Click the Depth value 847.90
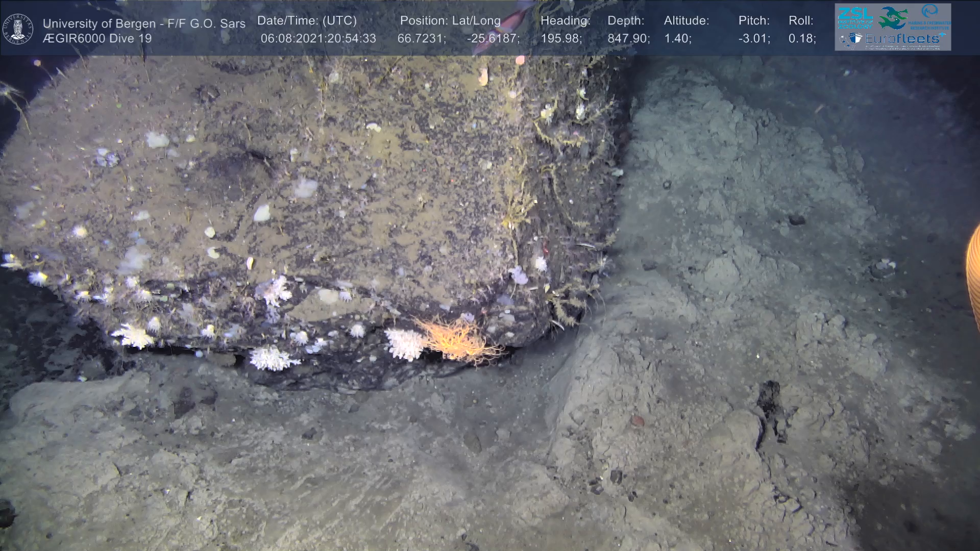 tap(628, 39)
